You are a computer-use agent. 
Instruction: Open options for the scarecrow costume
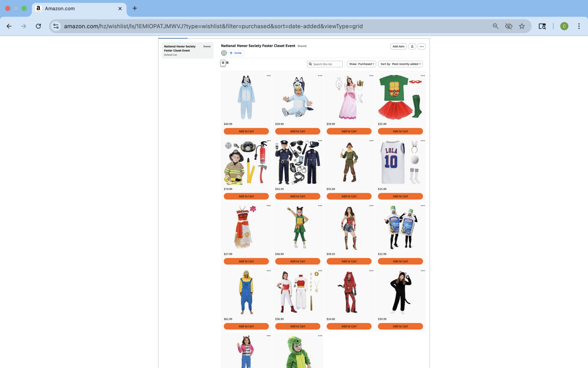pyautogui.click(x=372, y=141)
